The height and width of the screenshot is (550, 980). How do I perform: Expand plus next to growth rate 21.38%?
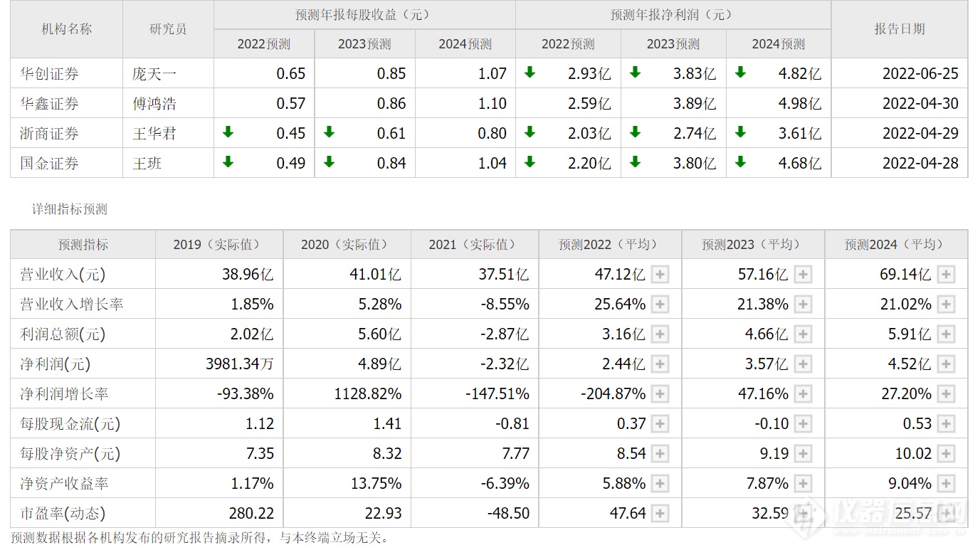tap(804, 305)
